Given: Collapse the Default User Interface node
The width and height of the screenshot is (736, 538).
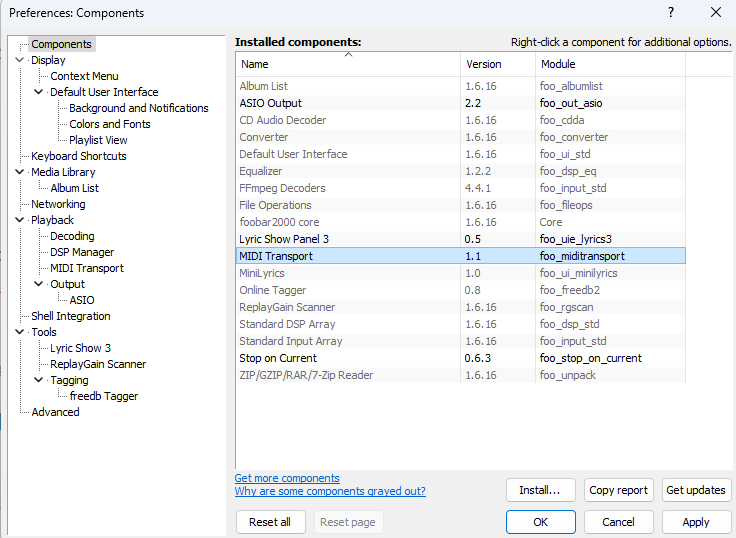Looking at the screenshot, I should point(39,92).
